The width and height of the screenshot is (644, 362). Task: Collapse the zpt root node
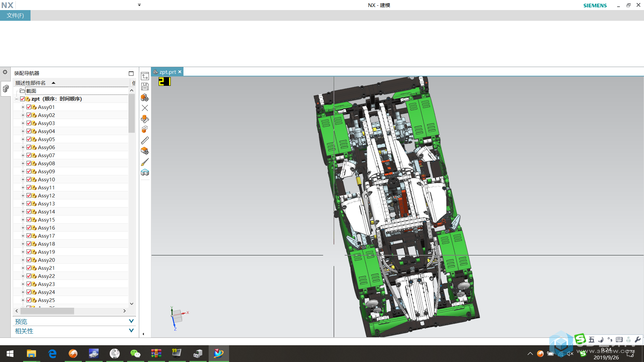[16, 99]
